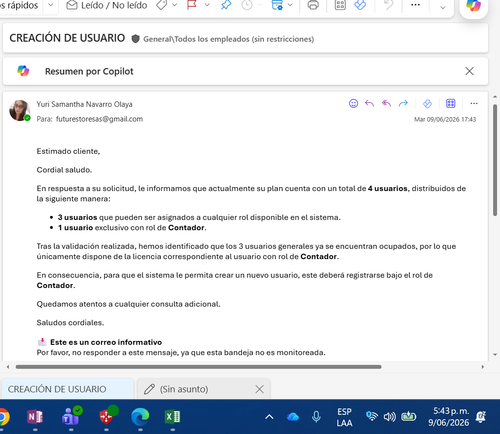The width and height of the screenshot is (500, 434).
Task: Click the General\Todos los empleados sensitivity label
Action: click(x=229, y=39)
